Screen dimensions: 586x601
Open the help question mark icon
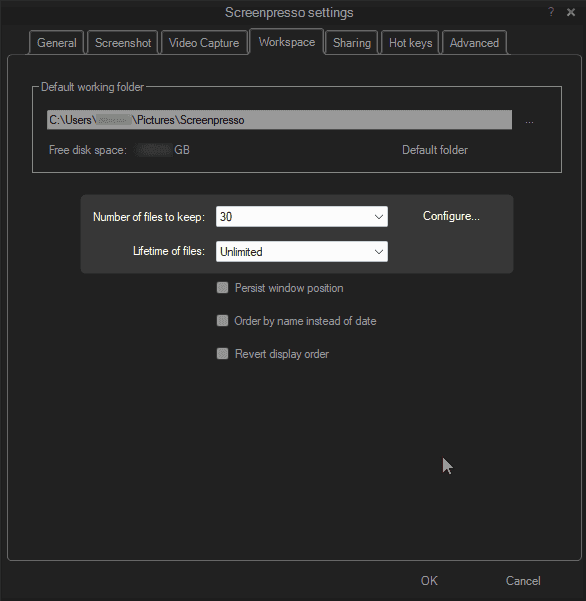click(551, 12)
